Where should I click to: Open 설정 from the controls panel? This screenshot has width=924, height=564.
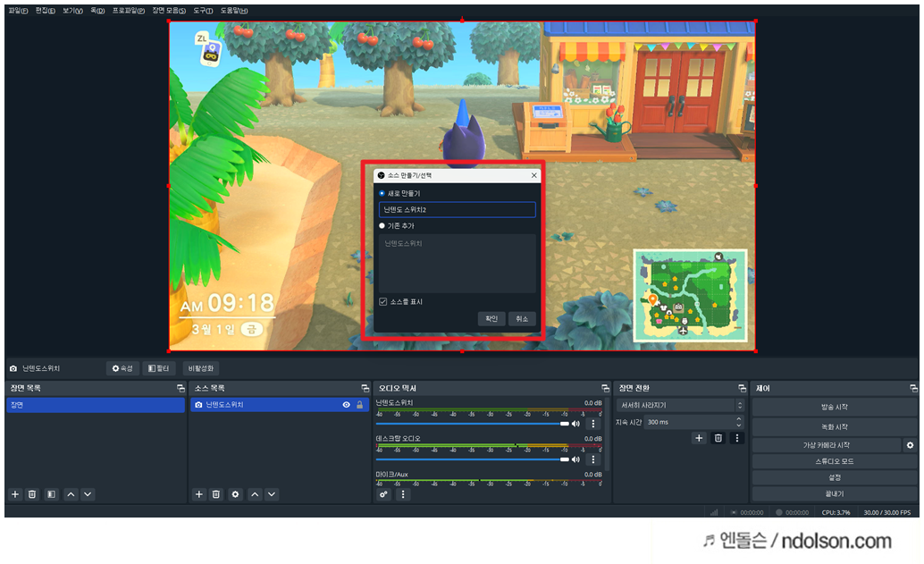[835, 477]
